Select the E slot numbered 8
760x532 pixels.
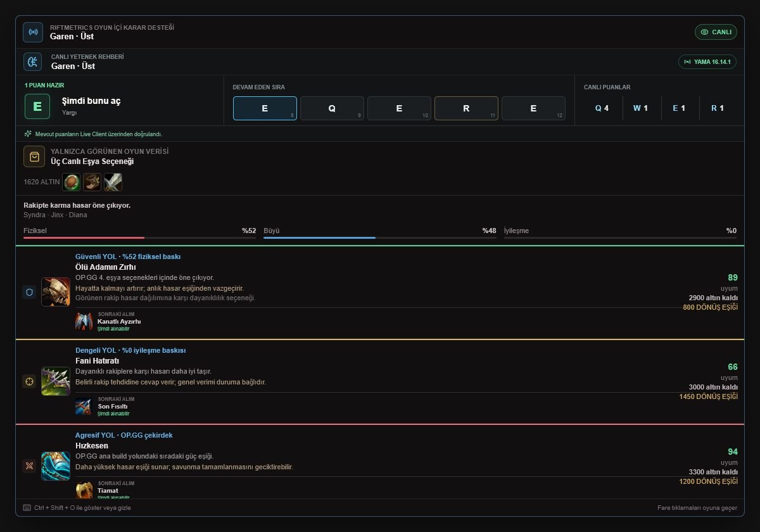(265, 108)
